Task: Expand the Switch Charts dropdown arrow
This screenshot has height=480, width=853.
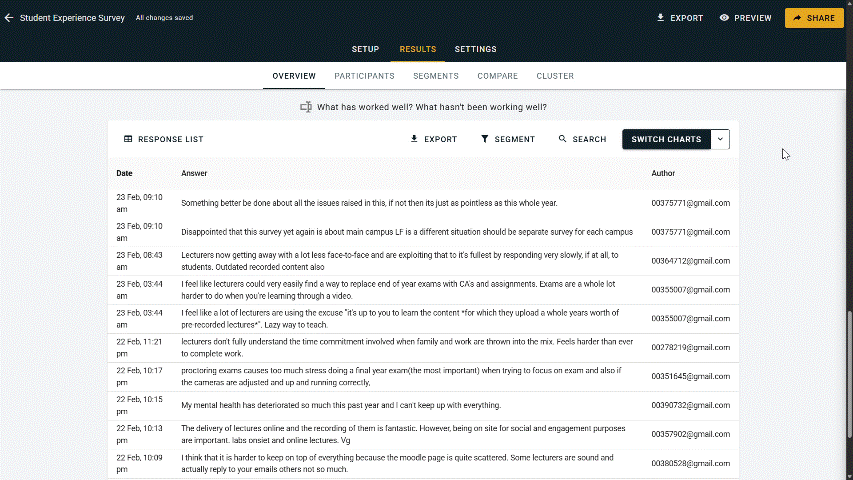Action: (x=720, y=139)
